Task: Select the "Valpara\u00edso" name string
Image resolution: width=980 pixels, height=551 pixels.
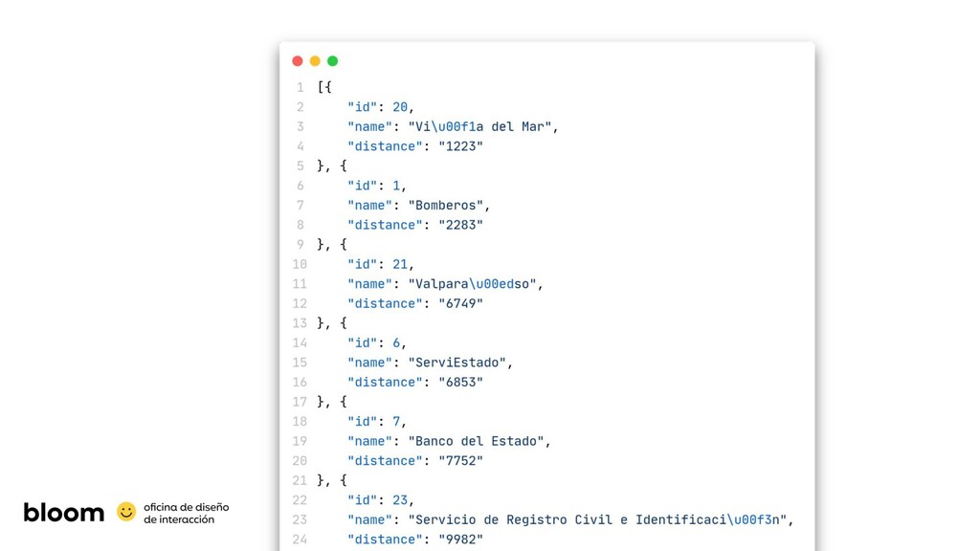Action: pyautogui.click(x=473, y=284)
